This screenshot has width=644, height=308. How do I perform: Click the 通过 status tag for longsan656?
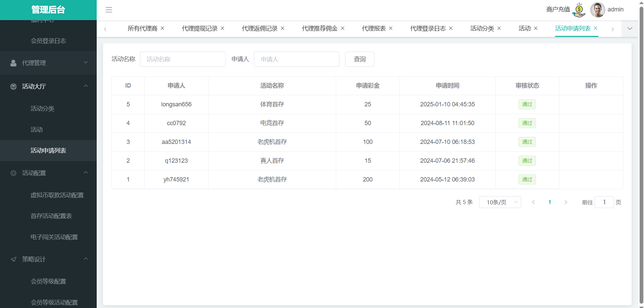(527, 104)
